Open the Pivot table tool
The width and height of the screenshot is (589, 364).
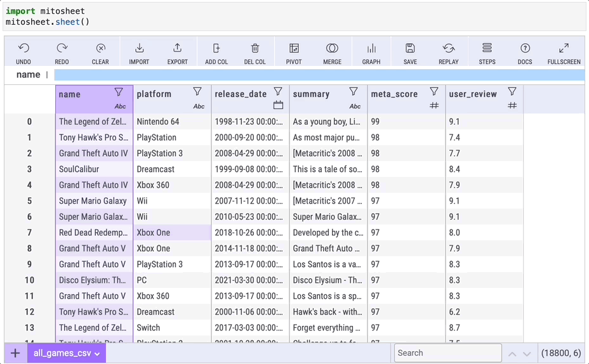click(x=294, y=49)
